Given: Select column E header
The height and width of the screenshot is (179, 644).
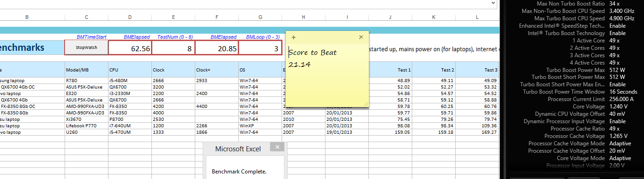Looking at the screenshot, I should [x=173, y=17].
